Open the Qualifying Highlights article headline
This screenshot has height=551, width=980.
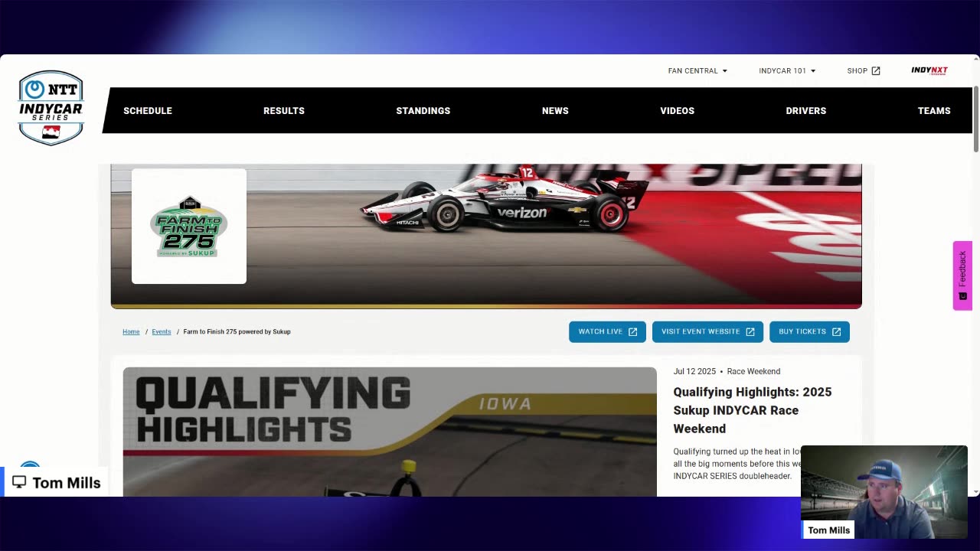pos(753,410)
